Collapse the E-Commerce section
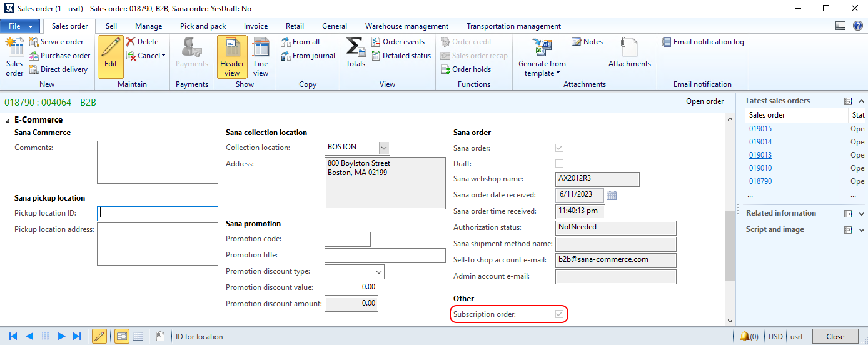This screenshot has width=868, height=345. coord(8,120)
